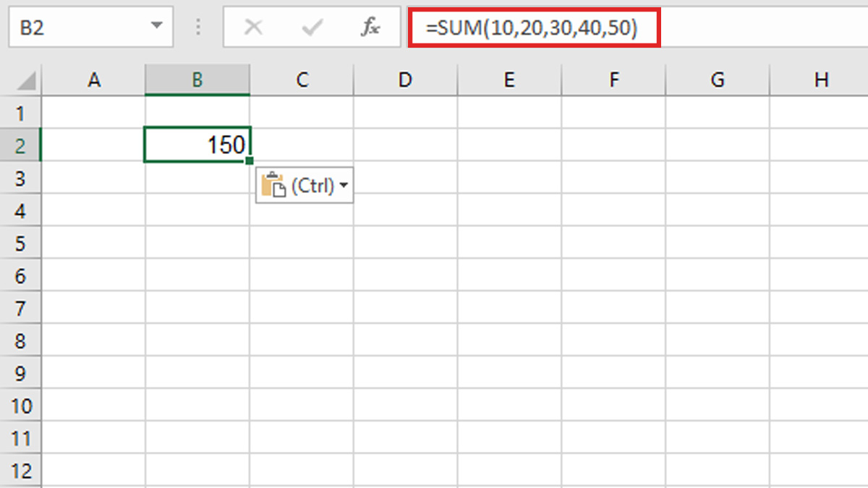
Task: Click the Enter checkmark formula icon
Action: (312, 27)
